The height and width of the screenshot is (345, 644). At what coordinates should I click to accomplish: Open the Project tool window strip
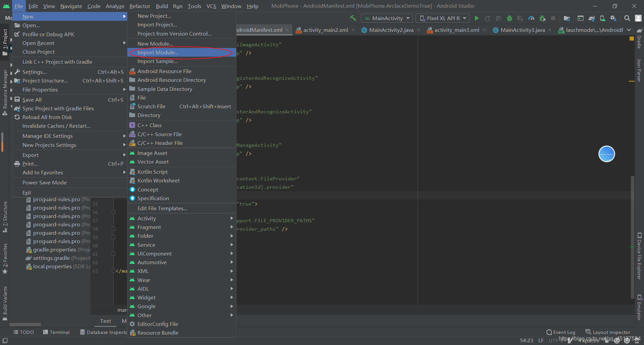[x=5, y=42]
